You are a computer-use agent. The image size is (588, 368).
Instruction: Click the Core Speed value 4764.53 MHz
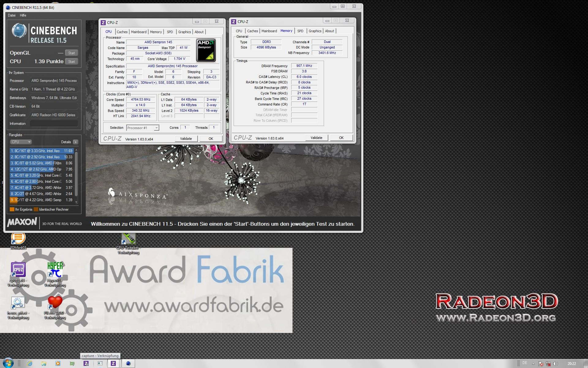141,100
